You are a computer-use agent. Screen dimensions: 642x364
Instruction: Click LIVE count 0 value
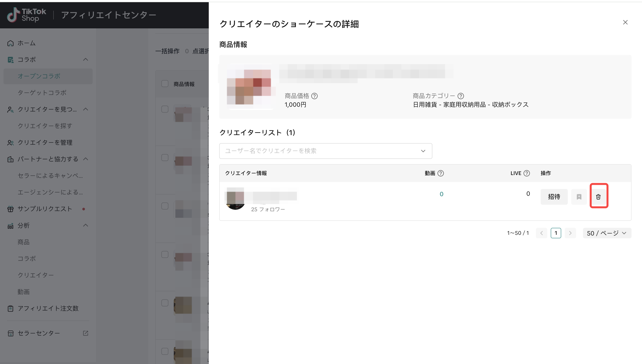[x=528, y=194]
